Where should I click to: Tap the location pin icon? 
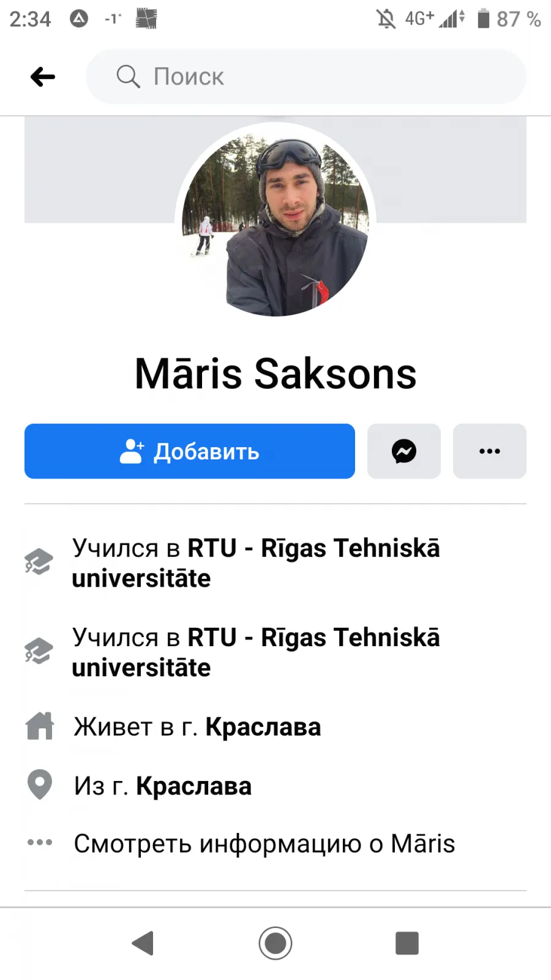[x=40, y=785]
